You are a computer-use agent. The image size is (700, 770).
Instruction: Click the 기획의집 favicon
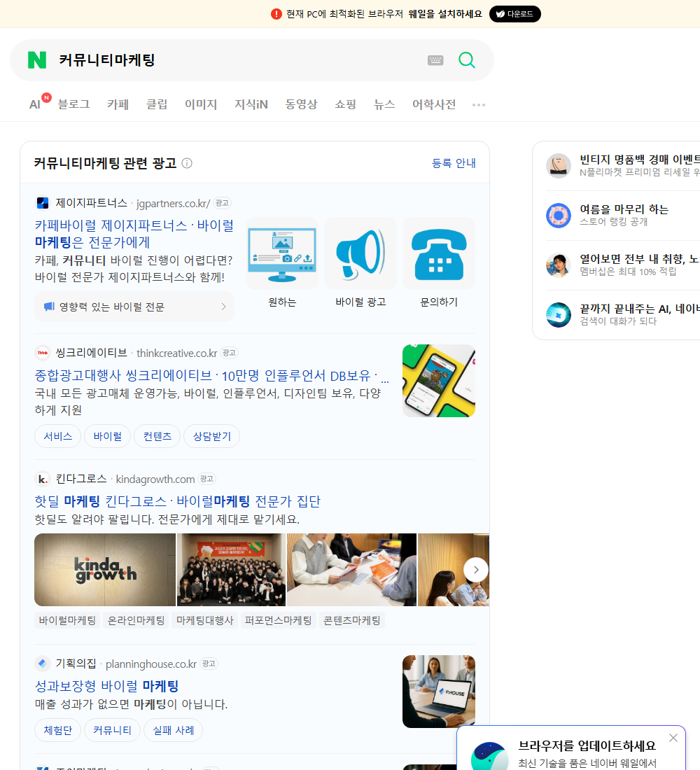pos(43,664)
